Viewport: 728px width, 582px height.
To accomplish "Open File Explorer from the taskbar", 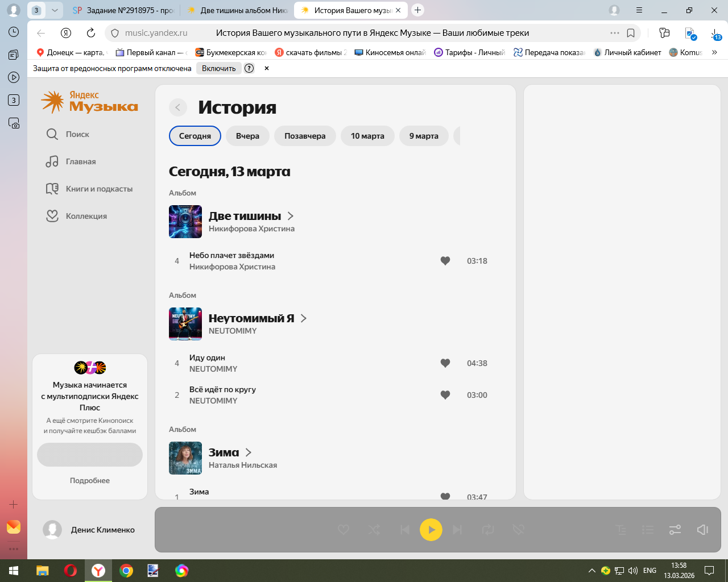I will tap(43, 571).
